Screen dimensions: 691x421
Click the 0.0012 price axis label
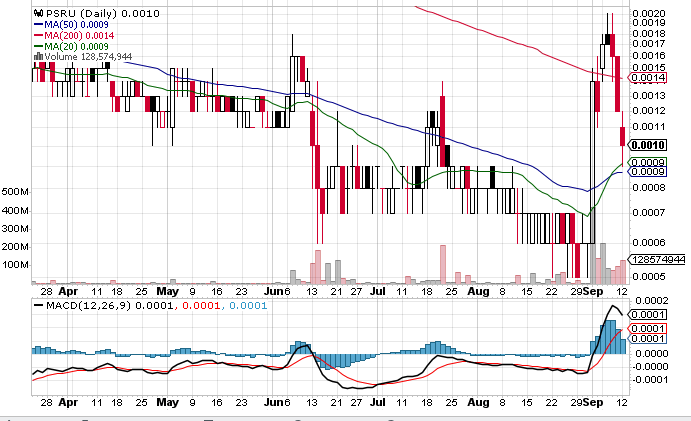[x=649, y=110]
